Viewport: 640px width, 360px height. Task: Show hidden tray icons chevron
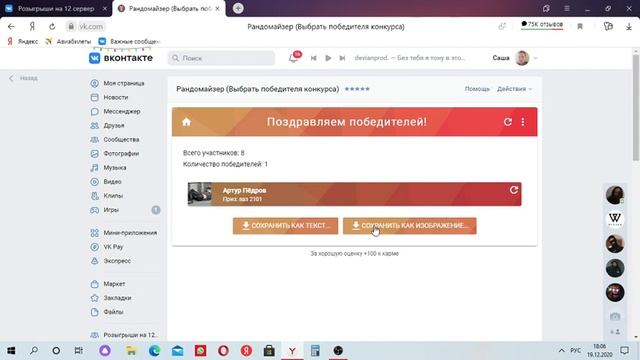coord(562,351)
